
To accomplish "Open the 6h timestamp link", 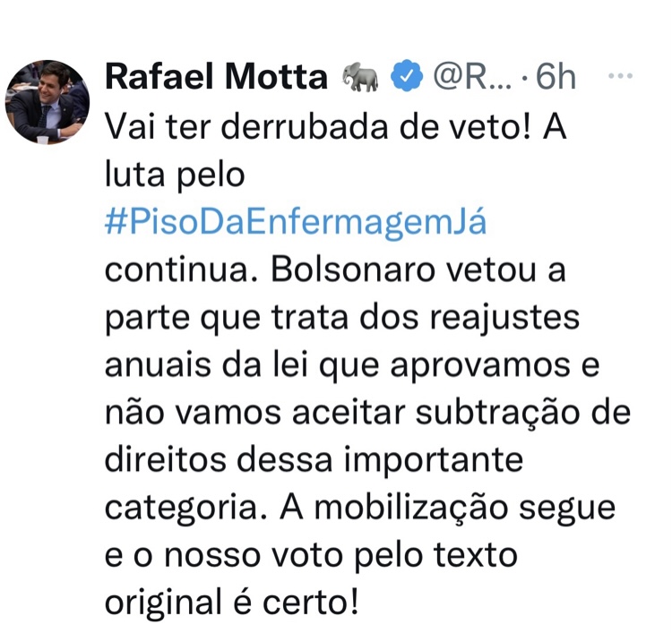I will point(556,77).
